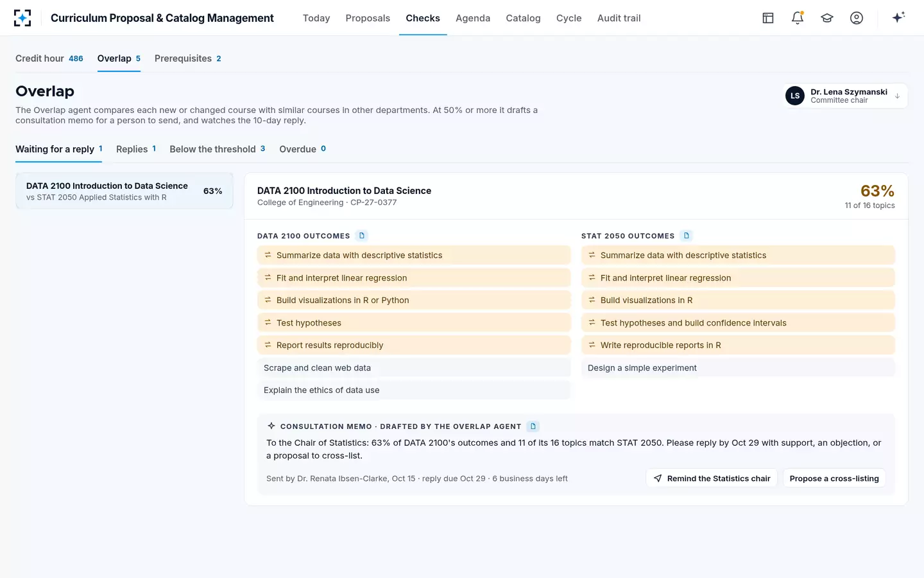Click Remind the Statistics chair button
This screenshot has width=924, height=578.
point(712,478)
